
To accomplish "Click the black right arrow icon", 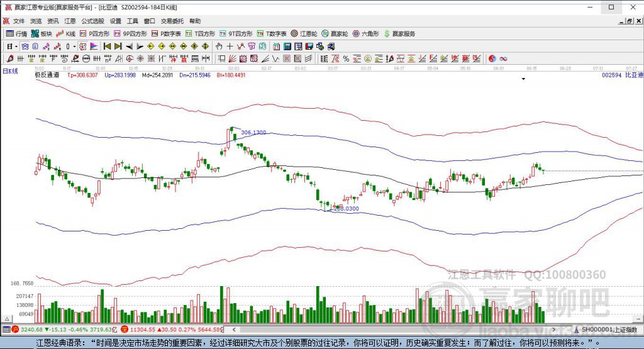I will pyautogui.click(x=140, y=47).
